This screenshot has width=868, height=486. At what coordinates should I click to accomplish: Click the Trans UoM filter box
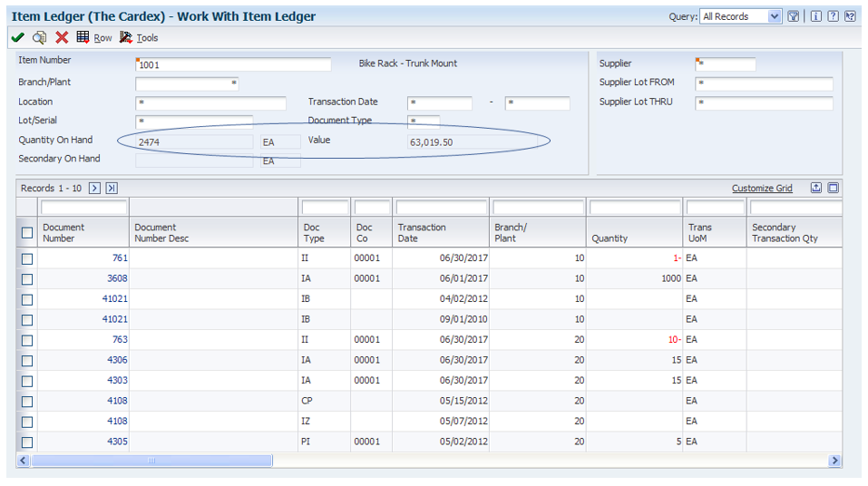point(715,208)
